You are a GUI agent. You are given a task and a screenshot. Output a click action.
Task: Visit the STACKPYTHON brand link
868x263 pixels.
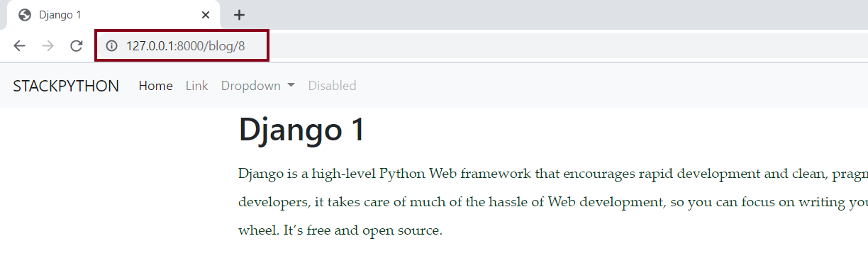click(66, 86)
